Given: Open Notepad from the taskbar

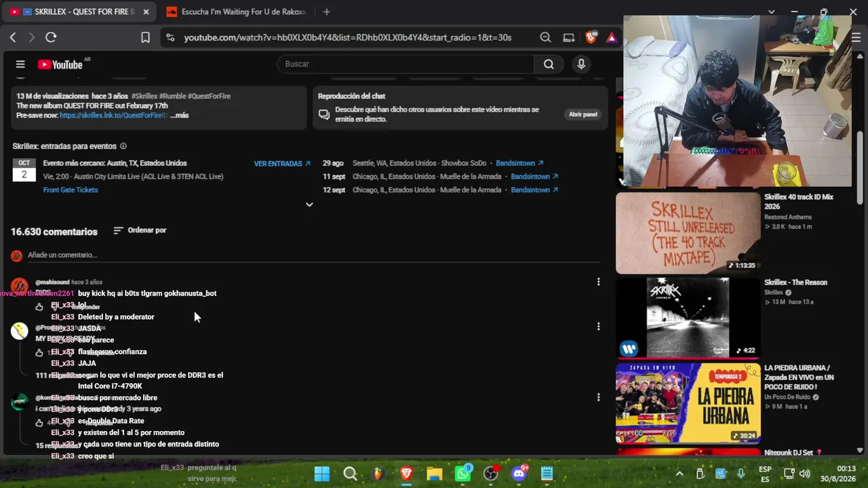Looking at the screenshot, I should pos(547,473).
